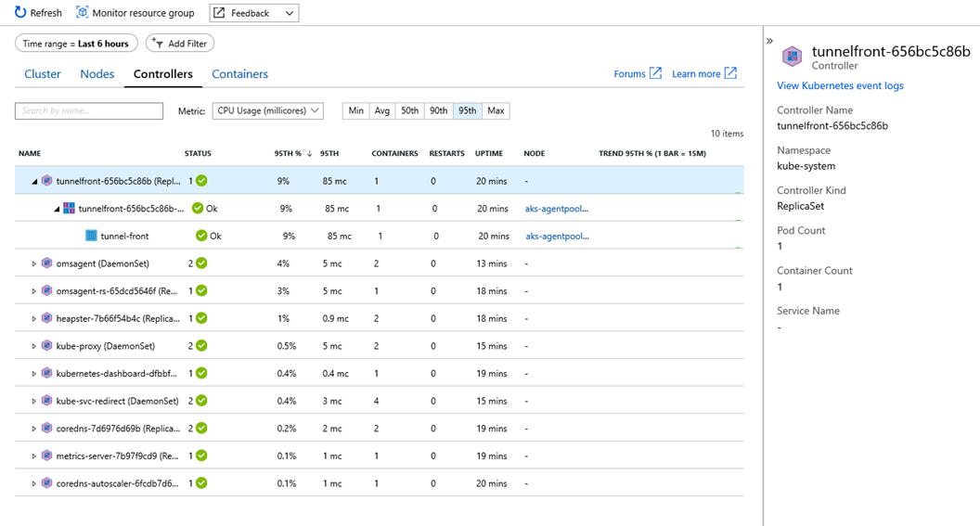This screenshot has height=526, width=980.
Task: Collapse the tunnelfront-656bc5c86b pod row
Action: tap(57, 209)
